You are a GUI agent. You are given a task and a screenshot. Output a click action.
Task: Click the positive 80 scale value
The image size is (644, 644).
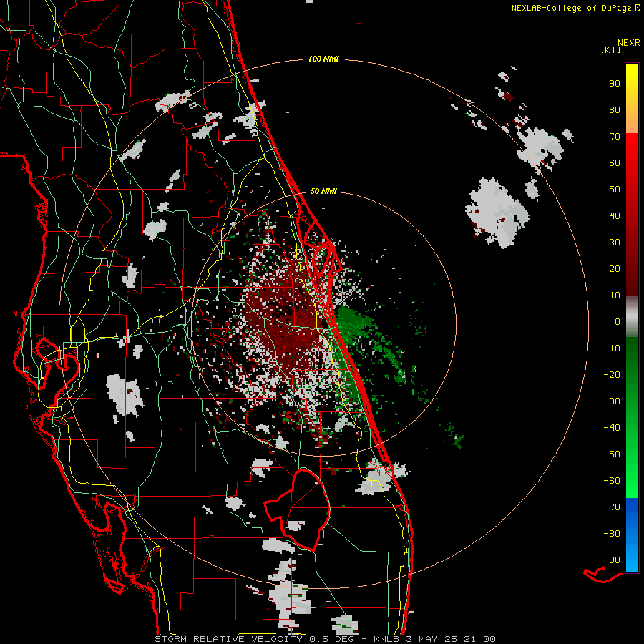click(615, 109)
